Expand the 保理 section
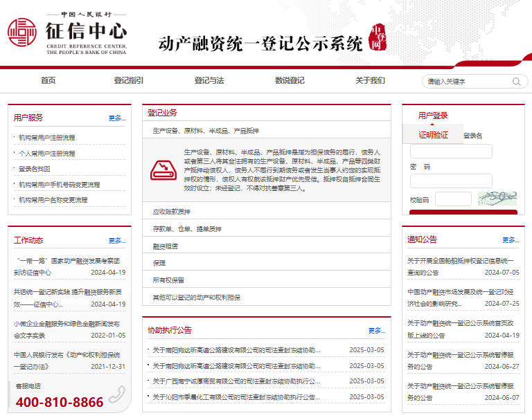Image resolution: width=532 pixels, height=420 pixels. click(x=267, y=263)
